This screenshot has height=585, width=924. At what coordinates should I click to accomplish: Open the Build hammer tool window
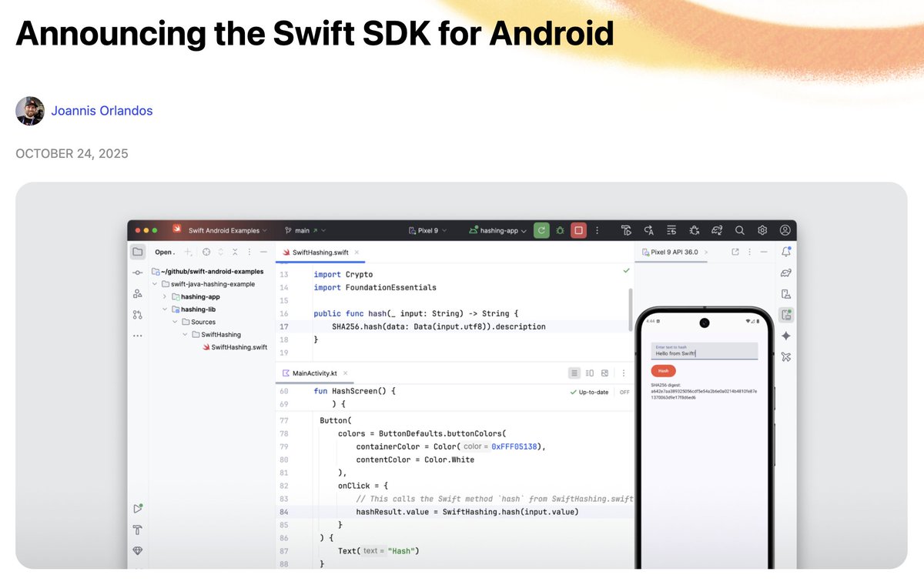pyautogui.click(x=137, y=530)
